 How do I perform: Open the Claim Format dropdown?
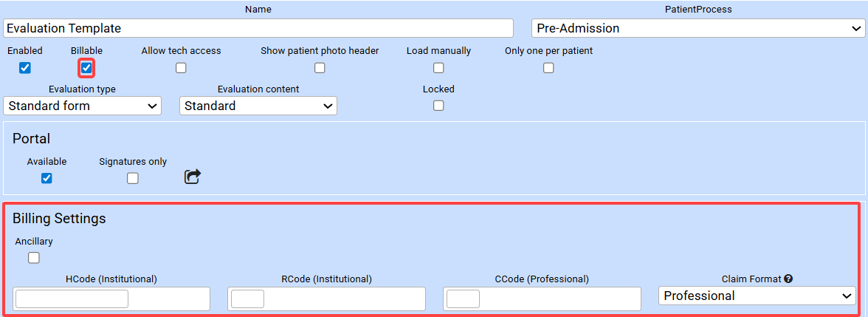point(757,296)
